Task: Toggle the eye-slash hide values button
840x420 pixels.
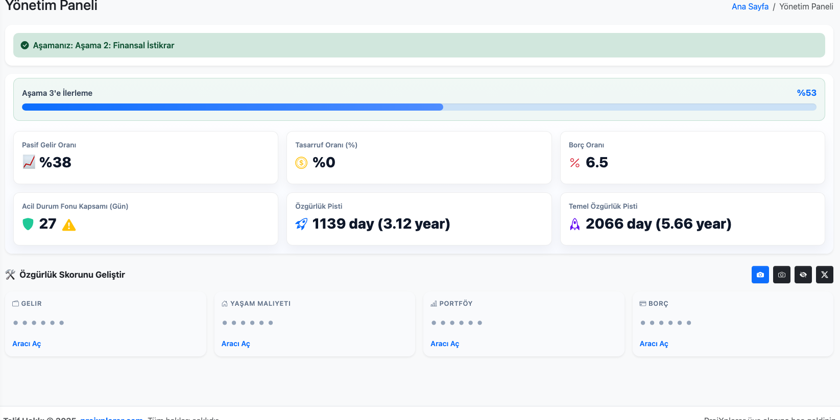Action: click(803, 275)
